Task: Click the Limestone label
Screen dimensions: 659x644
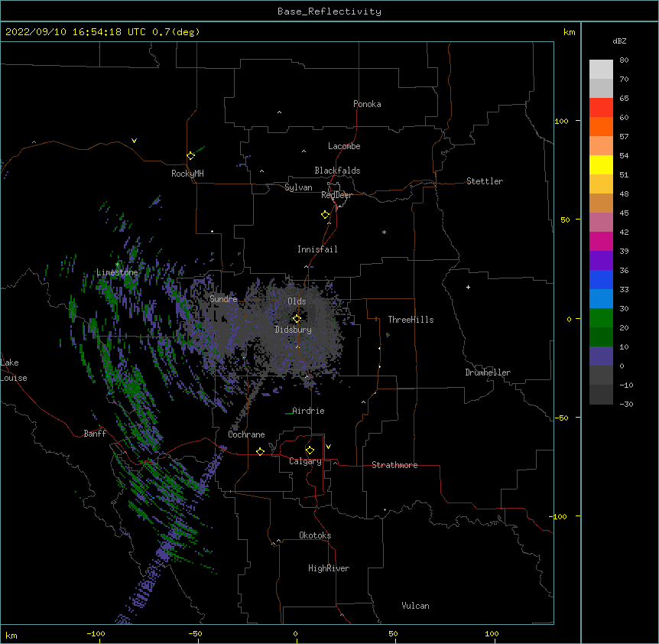Action: point(117,272)
